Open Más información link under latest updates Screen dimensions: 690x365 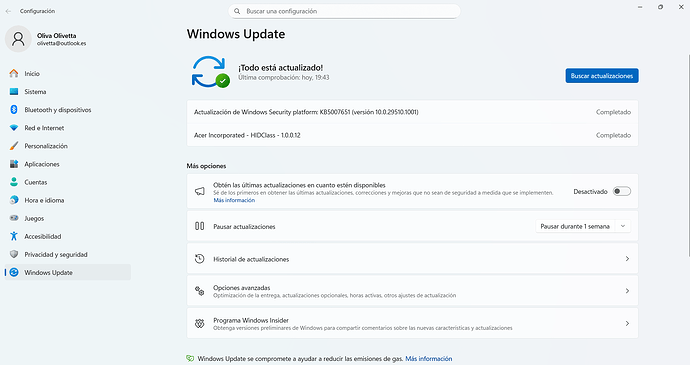234,200
